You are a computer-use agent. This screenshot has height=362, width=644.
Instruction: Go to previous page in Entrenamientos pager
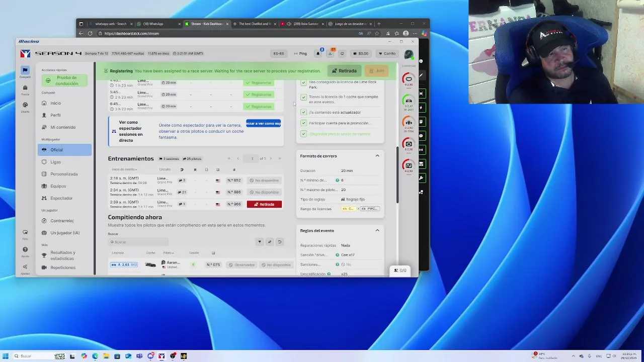click(238, 159)
